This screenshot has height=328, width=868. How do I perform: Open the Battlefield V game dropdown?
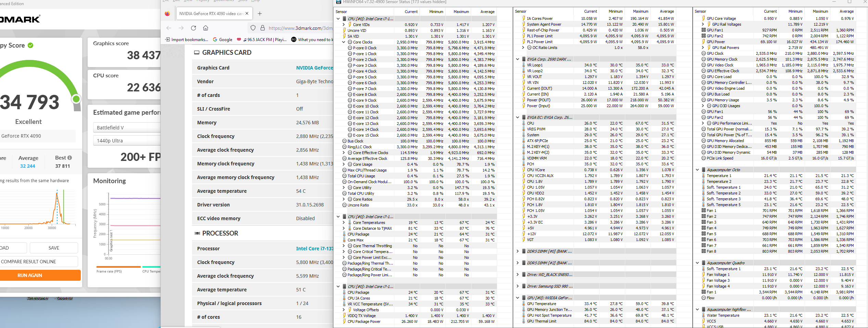pyautogui.click(x=127, y=127)
